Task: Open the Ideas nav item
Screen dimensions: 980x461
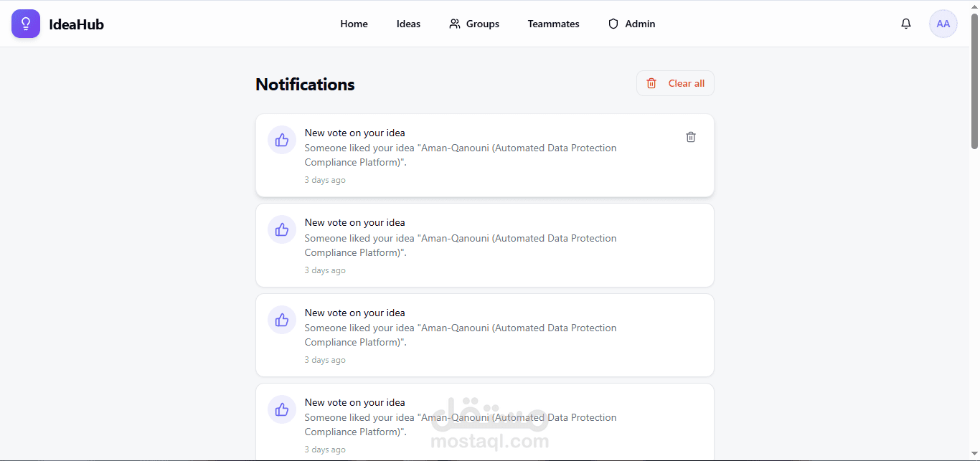Action: click(408, 24)
